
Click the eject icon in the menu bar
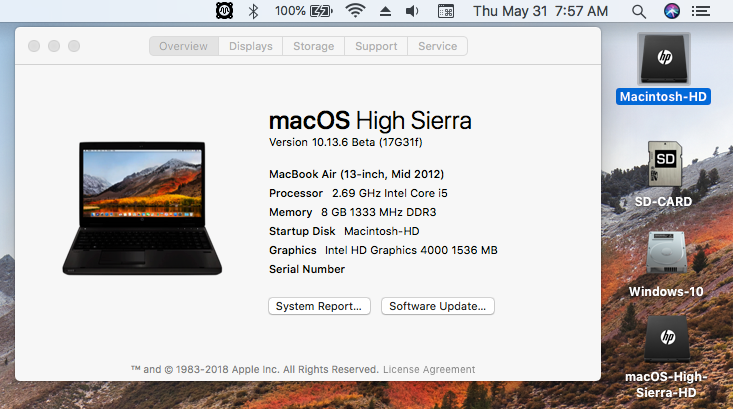tap(385, 11)
